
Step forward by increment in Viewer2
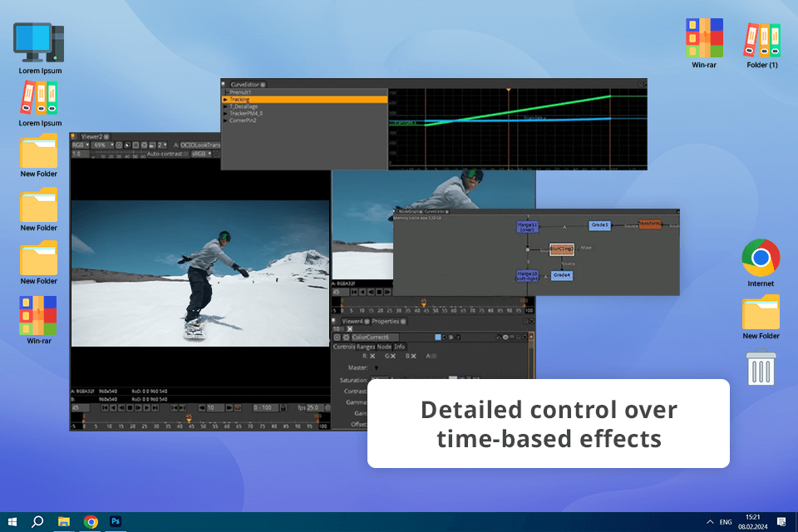click(229, 408)
